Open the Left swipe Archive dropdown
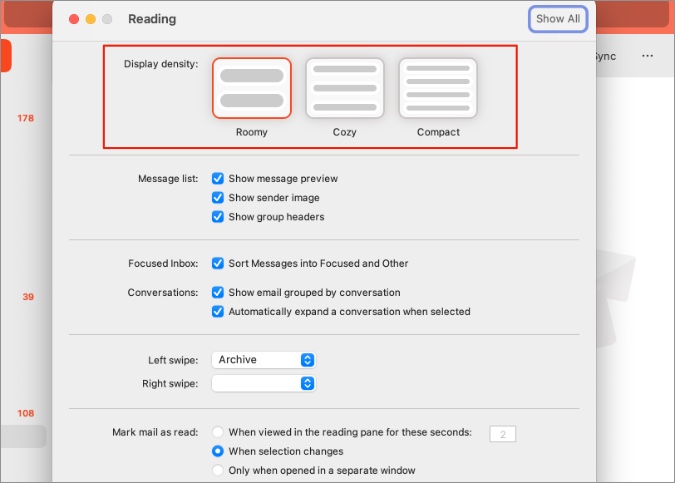675x483 pixels. coord(263,360)
